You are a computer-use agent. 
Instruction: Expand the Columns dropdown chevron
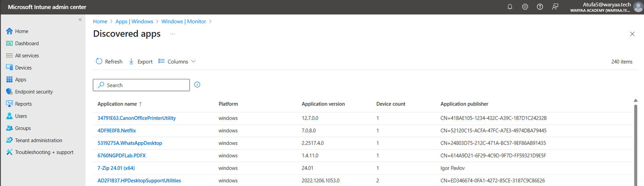[193, 61]
